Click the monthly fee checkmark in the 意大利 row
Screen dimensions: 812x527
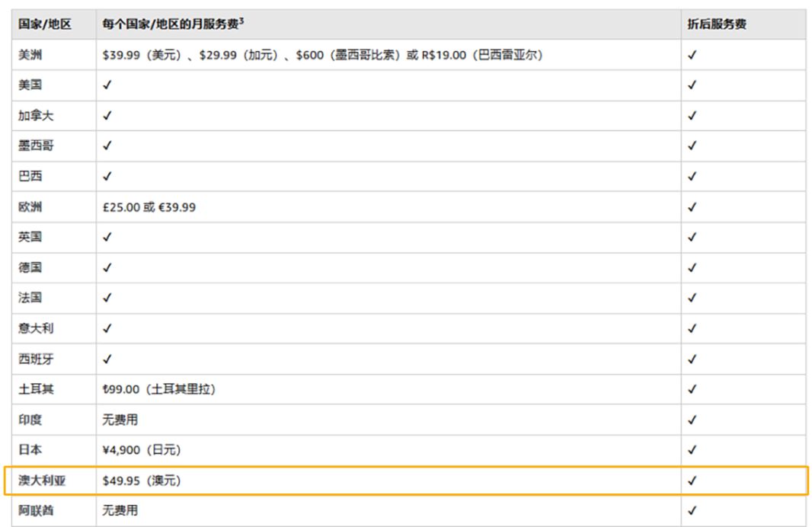tap(107, 328)
